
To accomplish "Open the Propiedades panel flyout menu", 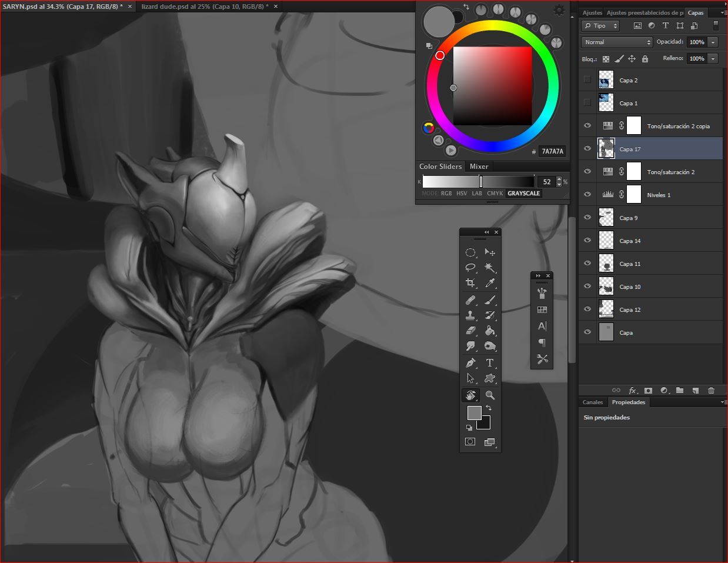I will click(x=723, y=402).
